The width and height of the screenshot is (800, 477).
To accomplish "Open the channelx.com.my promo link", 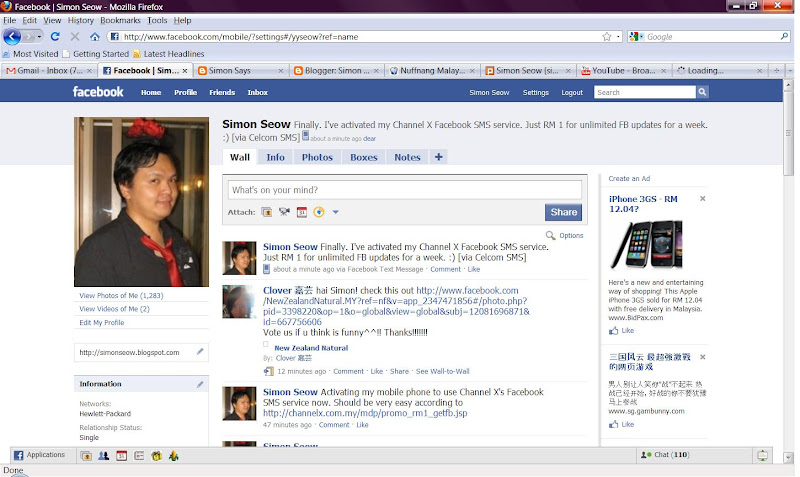I will tap(365, 413).
